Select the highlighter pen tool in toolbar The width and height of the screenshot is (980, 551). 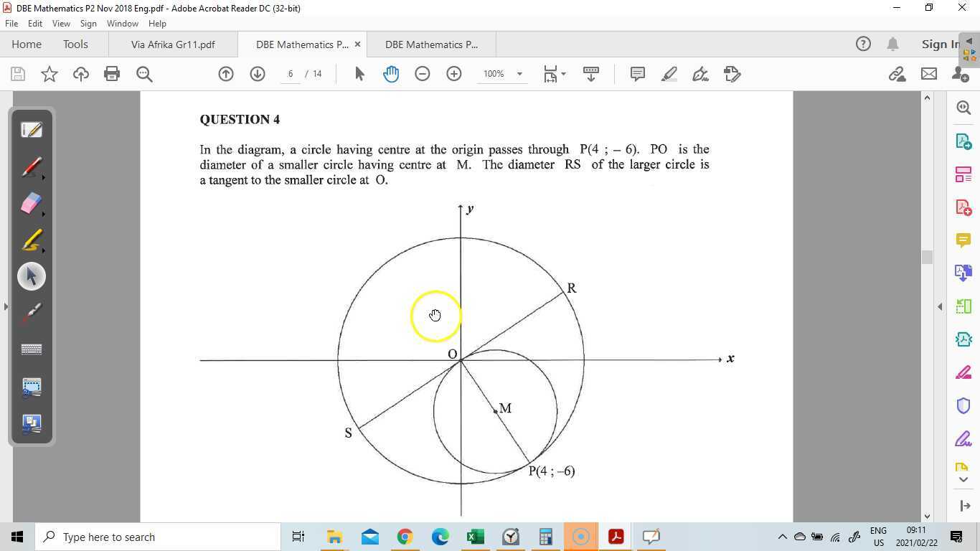point(669,74)
